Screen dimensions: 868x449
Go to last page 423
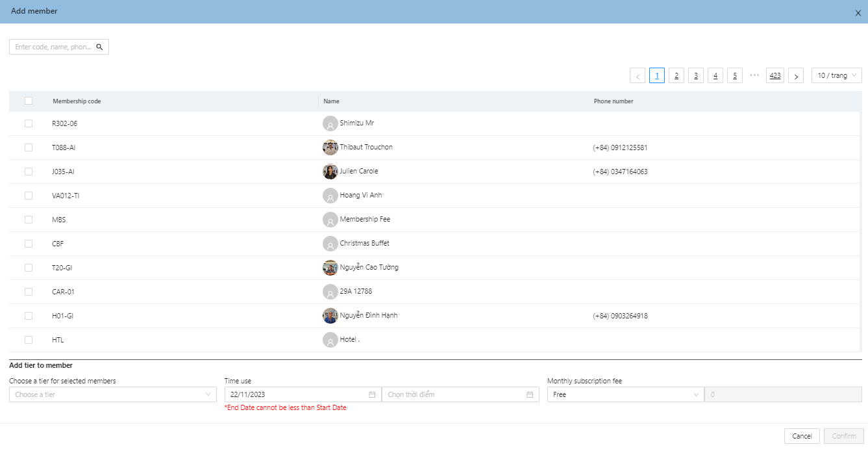click(x=775, y=76)
